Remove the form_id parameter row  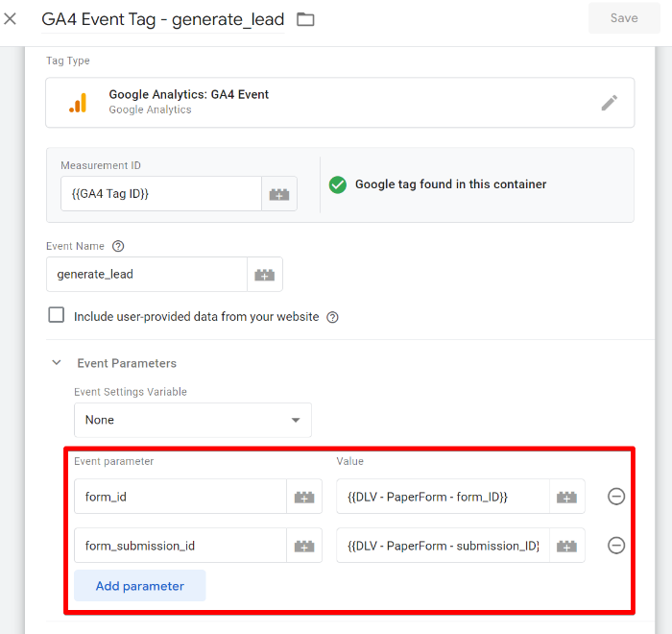(x=616, y=497)
